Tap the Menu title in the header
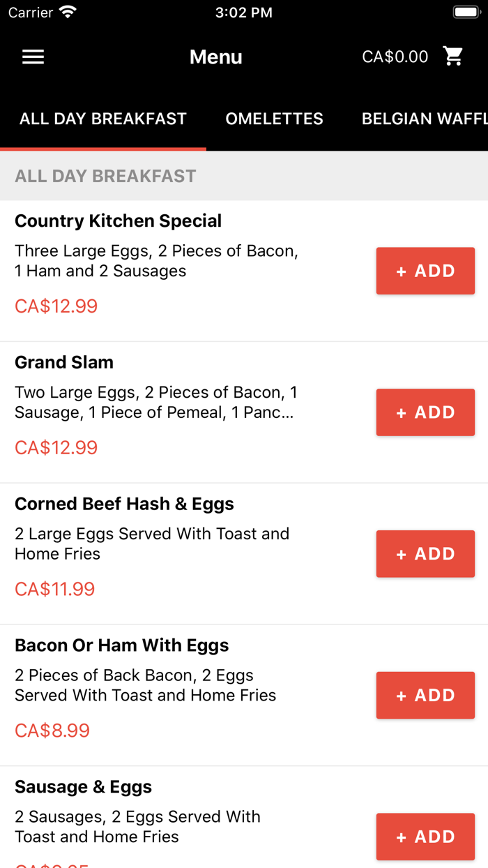488x868 pixels. click(216, 57)
